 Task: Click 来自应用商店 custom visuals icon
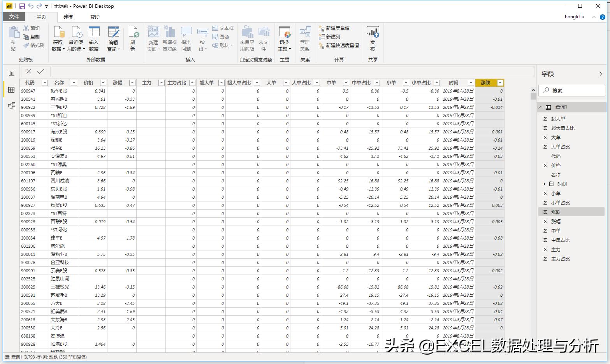247,38
